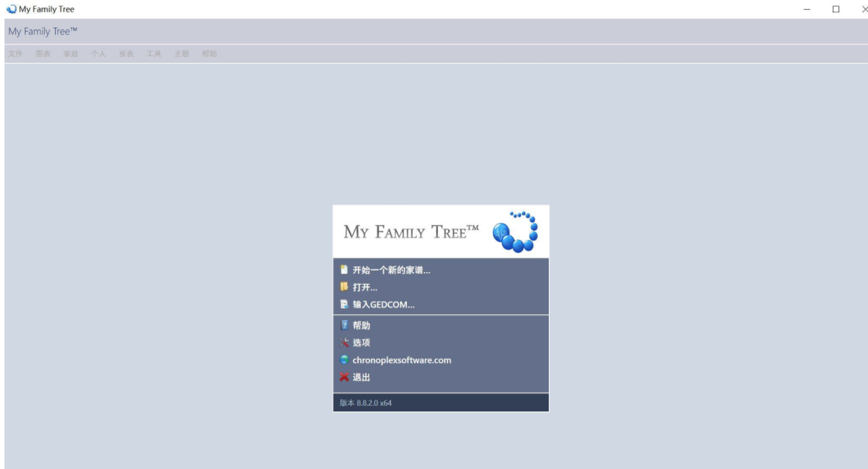This screenshot has height=469, width=868.
Task: Open the 帮助 menu in the menu bar
Action: (209, 54)
